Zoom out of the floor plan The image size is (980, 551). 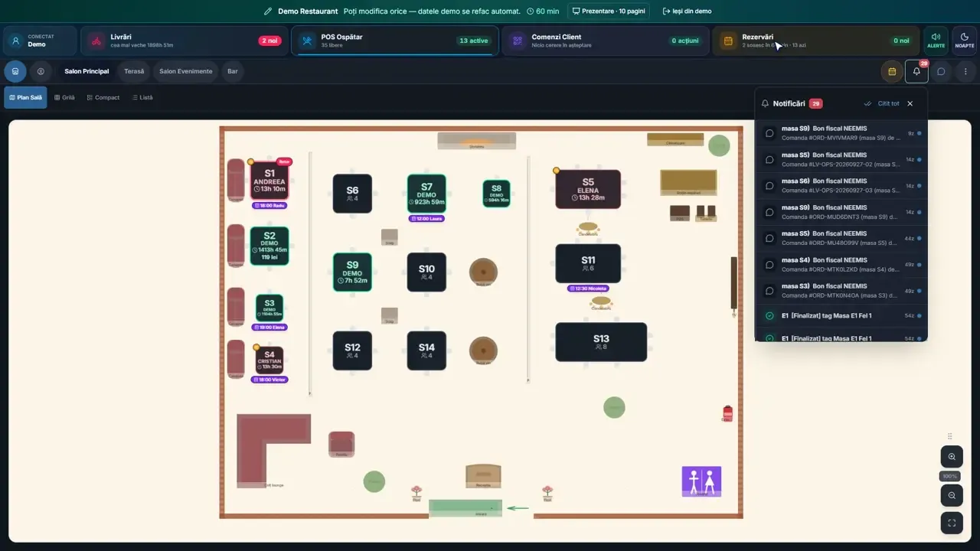pyautogui.click(x=952, y=495)
